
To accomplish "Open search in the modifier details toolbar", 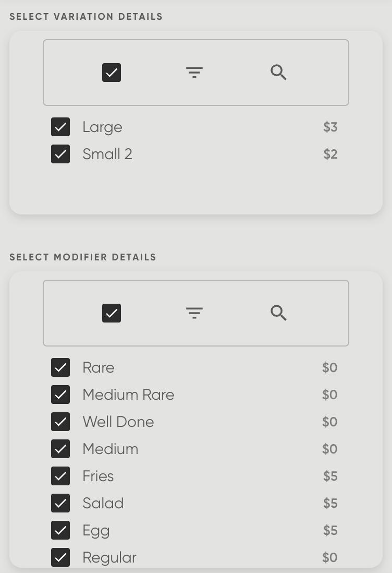I will coord(278,313).
